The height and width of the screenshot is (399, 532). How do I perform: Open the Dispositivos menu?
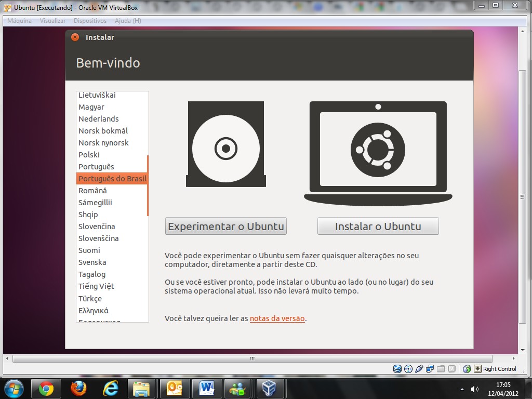90,21
